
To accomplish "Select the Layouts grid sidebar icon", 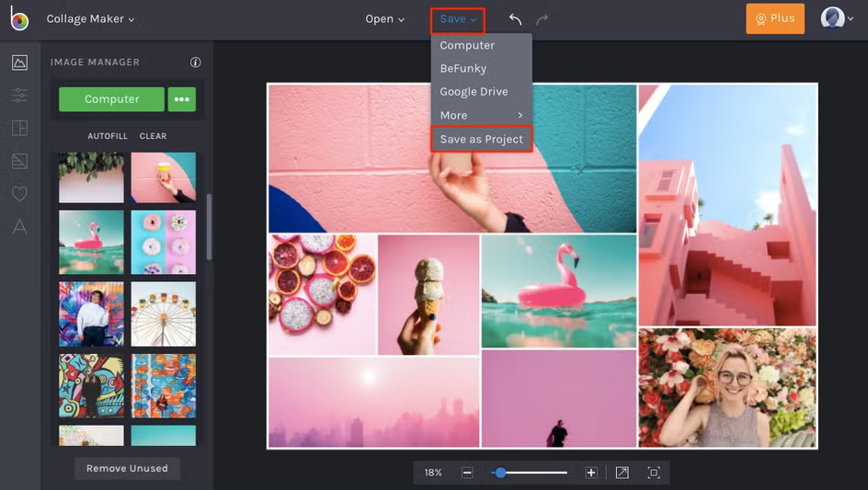I will (x=19, y=129).
